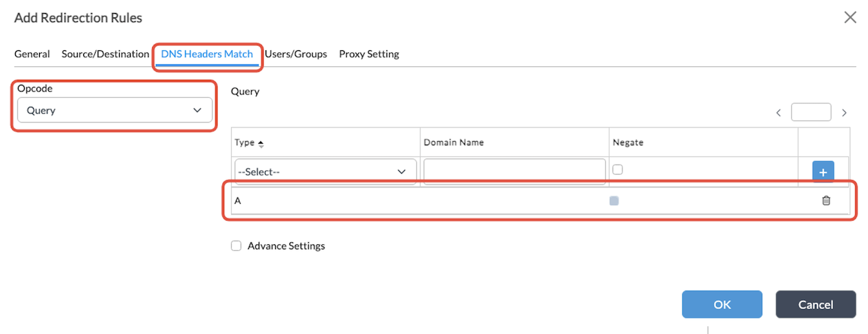The height and width of the screenshot is (334, 868).
Task: Open the Opcode dropdown showing Query
Action: [x=114, y=110]
